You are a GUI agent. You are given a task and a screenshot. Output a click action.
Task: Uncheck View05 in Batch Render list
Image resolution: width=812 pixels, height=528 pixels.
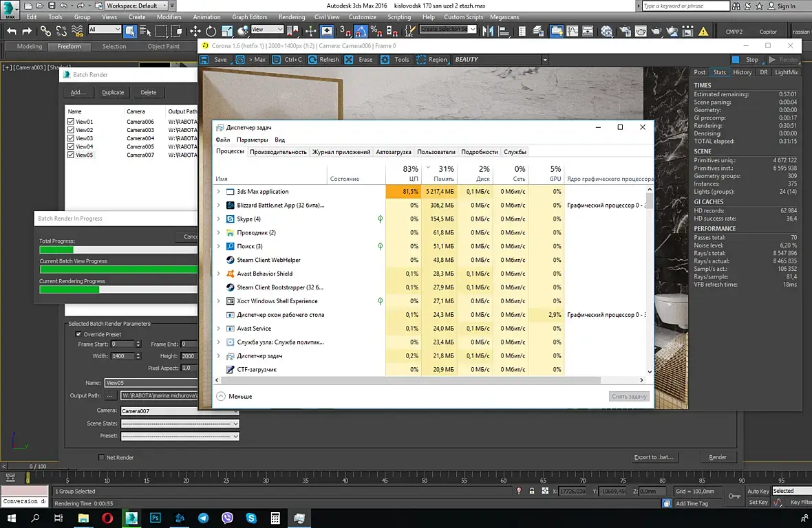[71, 155]
